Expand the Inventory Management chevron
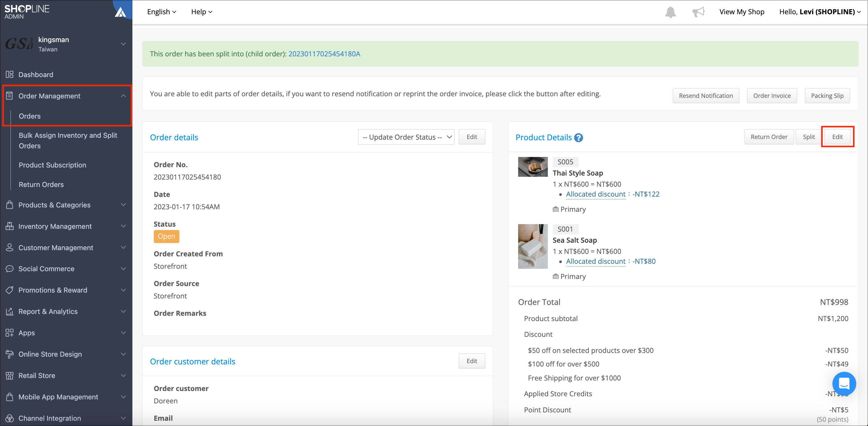This screenshot has width=868, height=426. (123, 226)
